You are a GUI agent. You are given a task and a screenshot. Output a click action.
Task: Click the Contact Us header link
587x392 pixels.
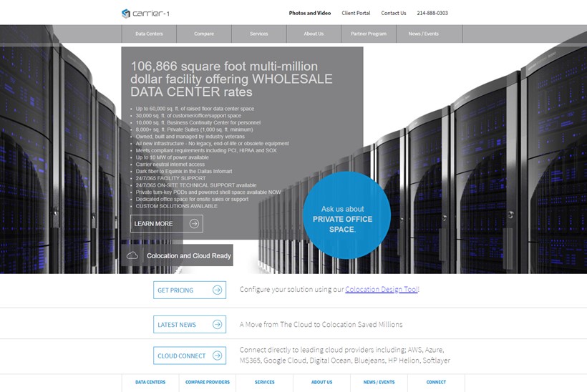[x=393, y=13]
